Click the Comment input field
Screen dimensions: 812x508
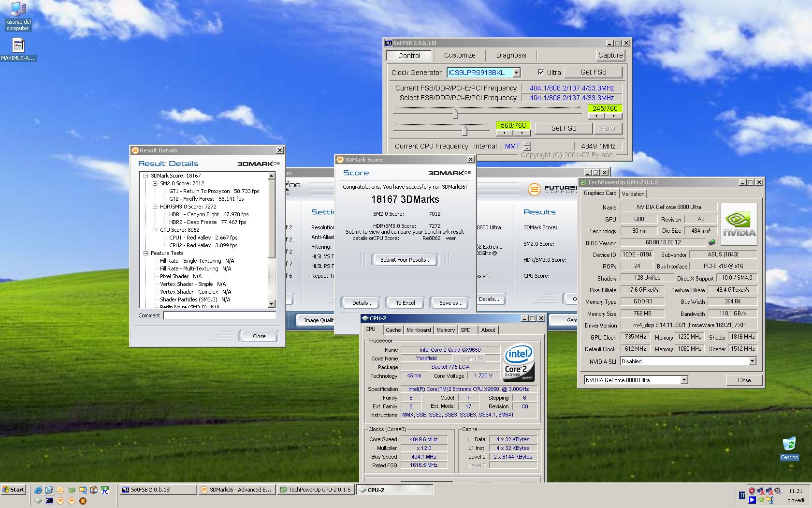pyautogui.click(x=219, y=315)
